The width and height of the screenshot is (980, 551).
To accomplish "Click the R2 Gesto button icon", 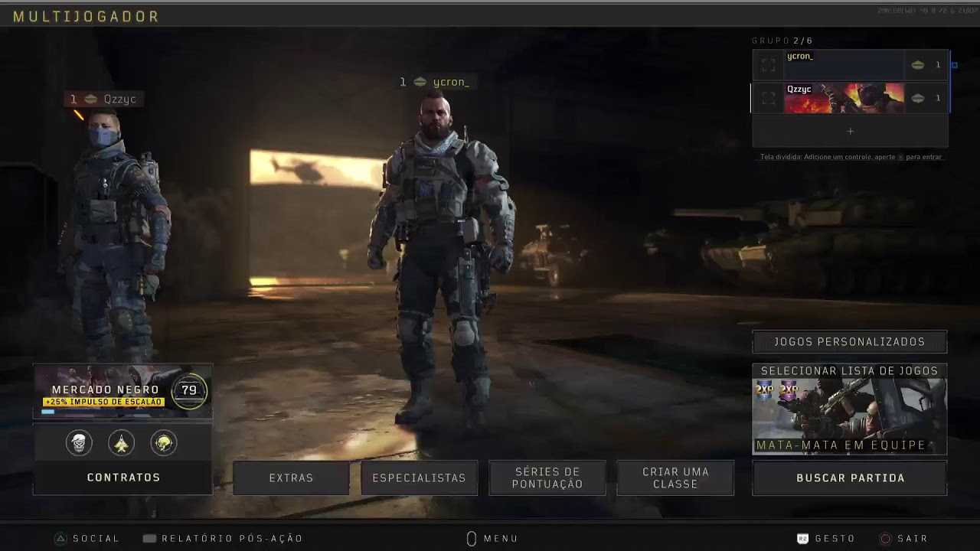I will click(802, 539).
